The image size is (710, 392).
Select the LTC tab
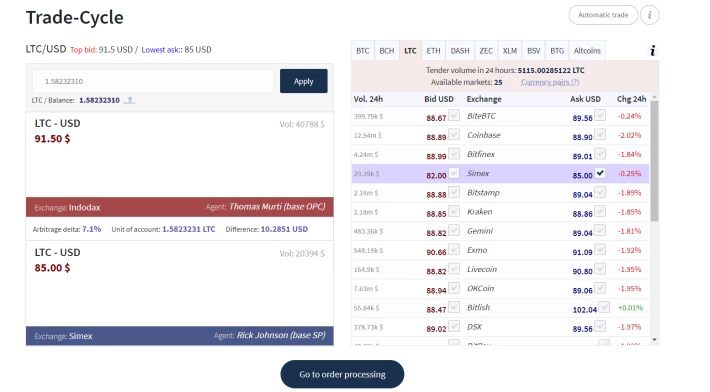(410, 51)
